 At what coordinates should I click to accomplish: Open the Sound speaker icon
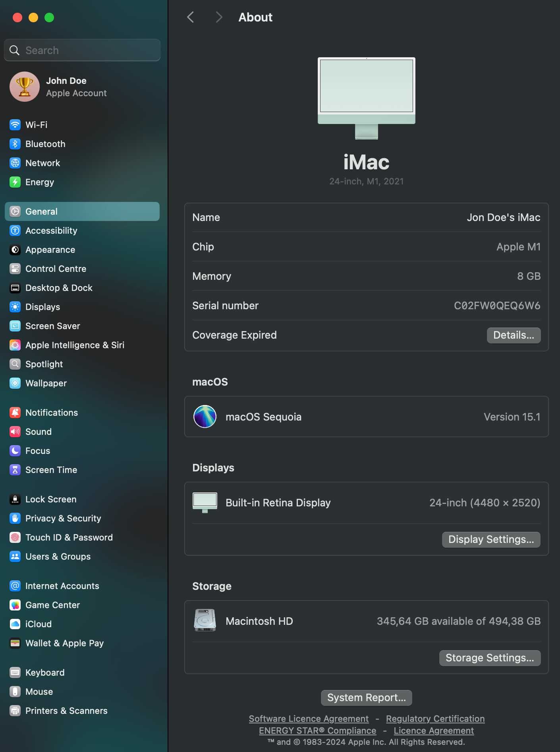click(x=15, y=432)
